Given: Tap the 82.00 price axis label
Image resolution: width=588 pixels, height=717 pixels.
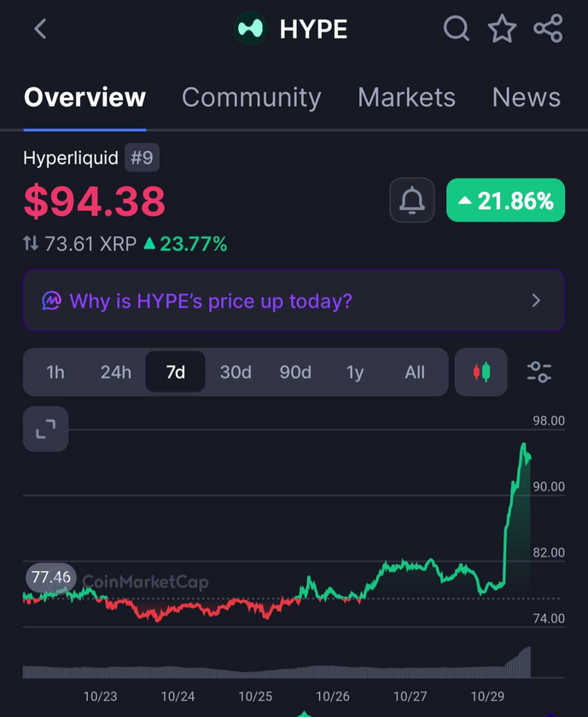Looking at the screenshot, I should [x=549, y=552].
